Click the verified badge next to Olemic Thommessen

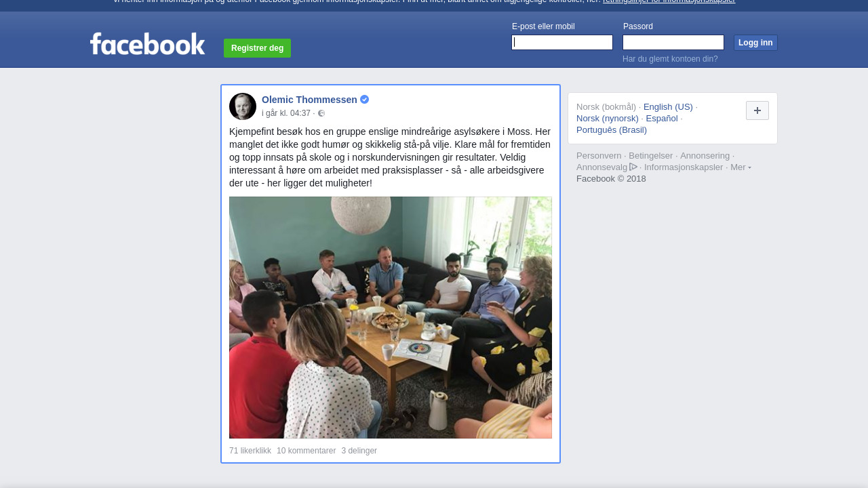[x=364, y=100]
